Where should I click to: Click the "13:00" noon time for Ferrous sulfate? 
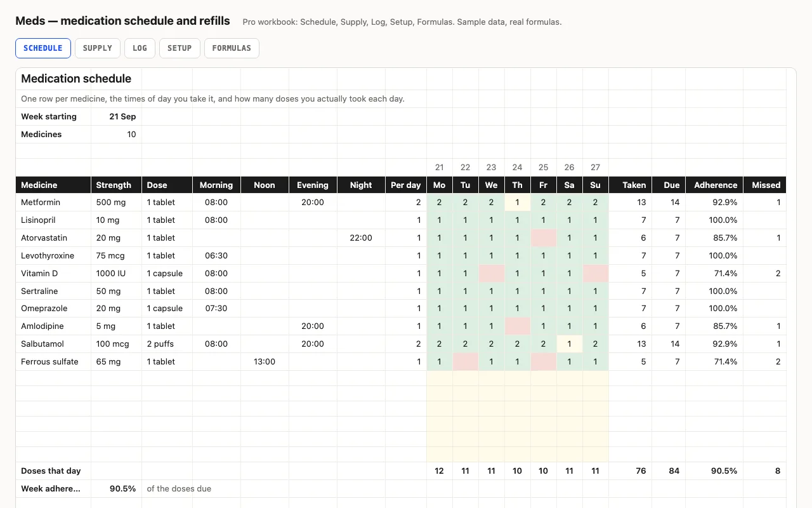point(265,362)
